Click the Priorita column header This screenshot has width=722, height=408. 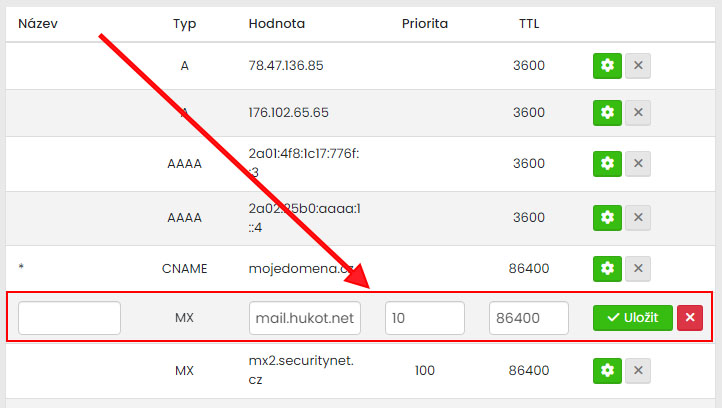click(424, 23)
